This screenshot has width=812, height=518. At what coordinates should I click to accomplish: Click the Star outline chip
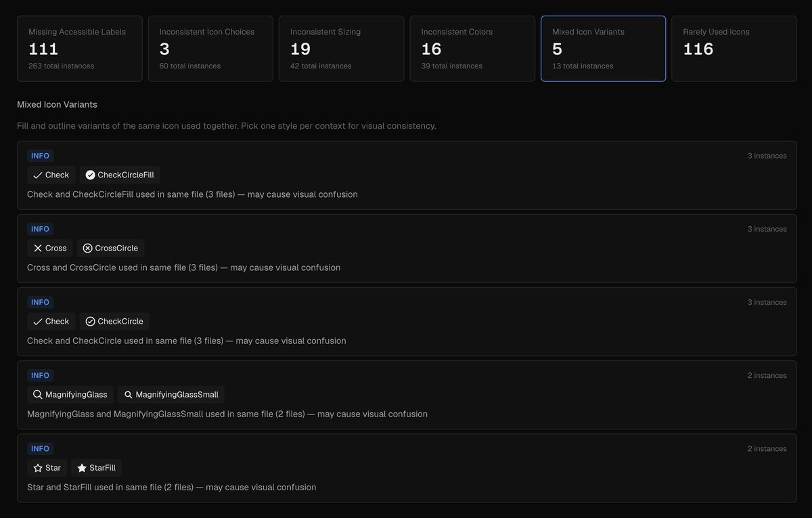click(47, 467)
